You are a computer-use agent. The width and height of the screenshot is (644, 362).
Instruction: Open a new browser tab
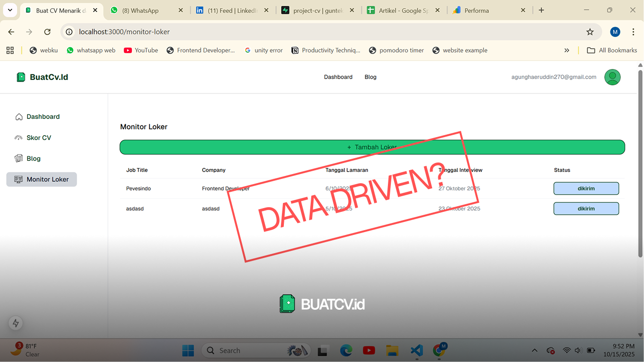[x=541, y=10]
